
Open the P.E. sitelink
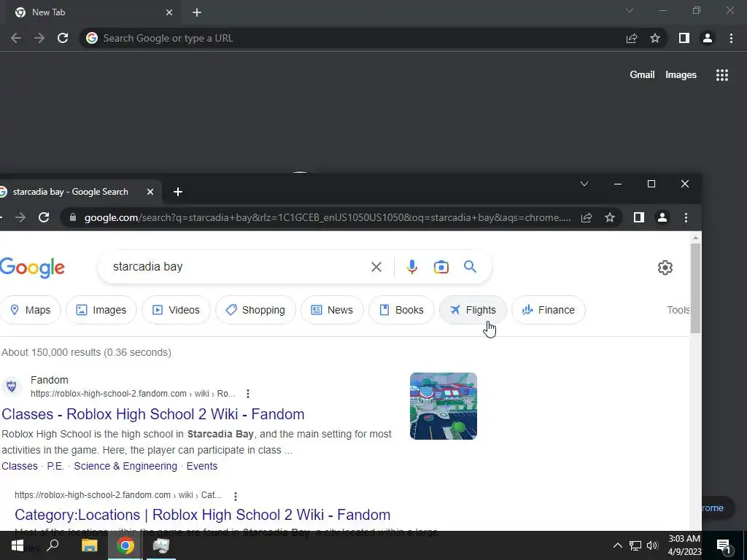55,466
